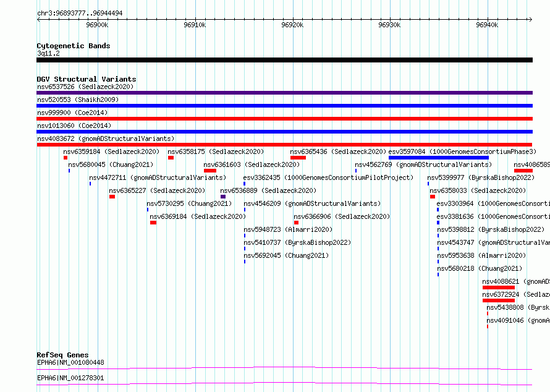Click the Cytogenetic Bands track title
The image size is (550, 392).
(x=74, y=46)
